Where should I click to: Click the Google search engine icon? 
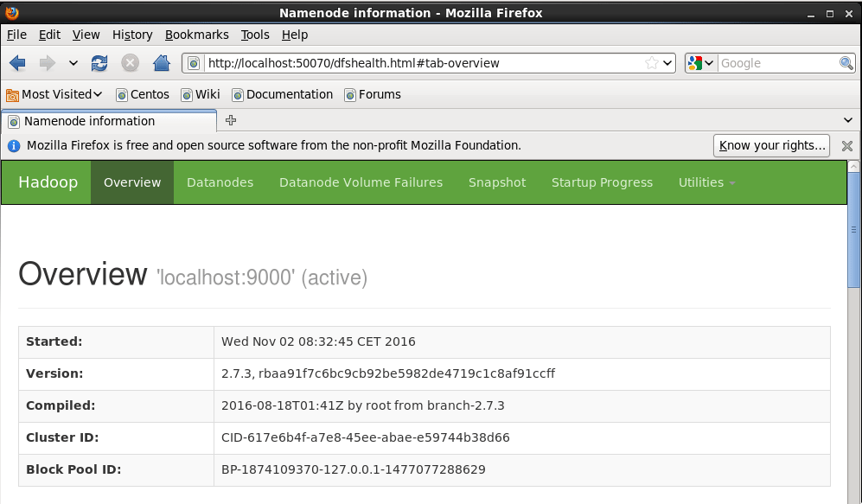click(x=696, y=62)
